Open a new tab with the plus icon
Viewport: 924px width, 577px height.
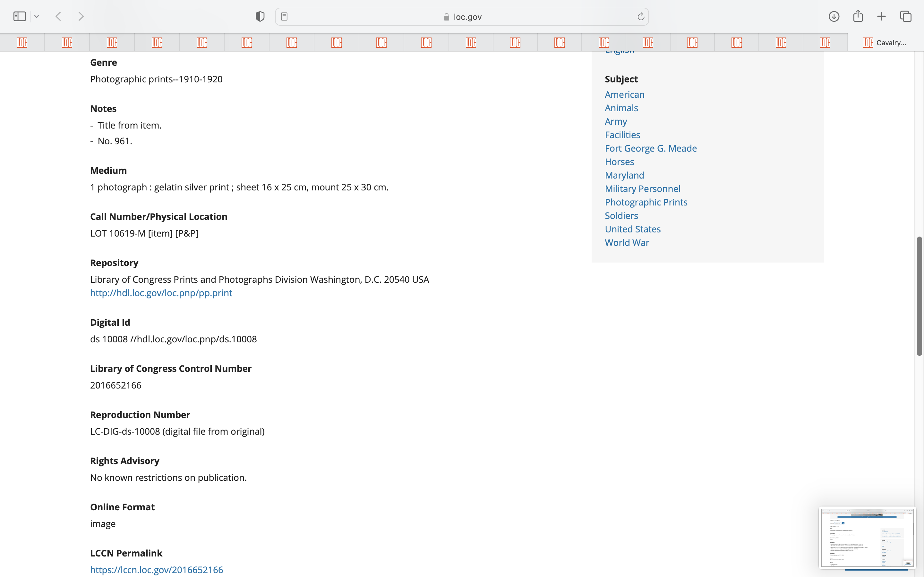point(881,16)
